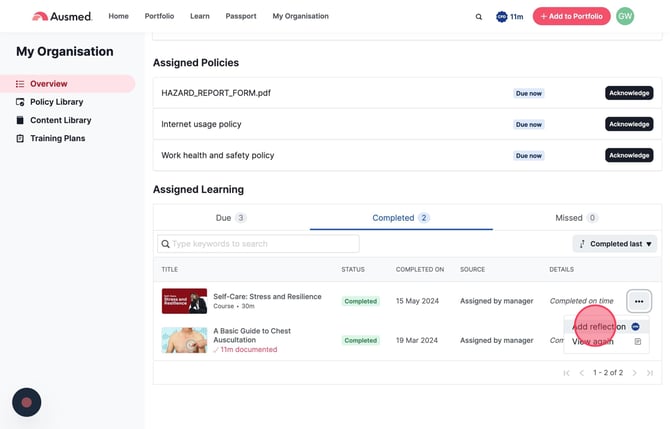Click the red record button icon
Image resolution: width=670 pixels, height=429 pixels.
pyautogui.click(x=26, y=402)
